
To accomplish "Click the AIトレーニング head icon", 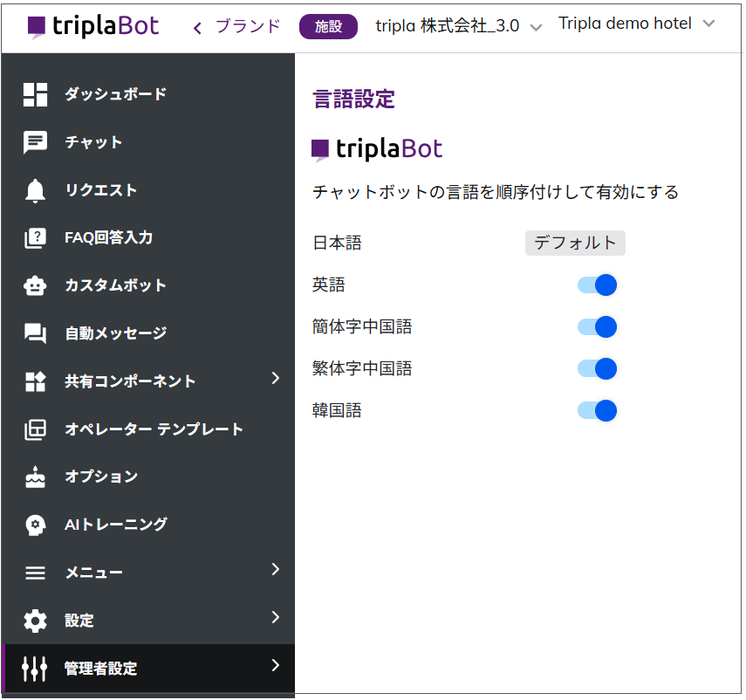I will point(35,525).
